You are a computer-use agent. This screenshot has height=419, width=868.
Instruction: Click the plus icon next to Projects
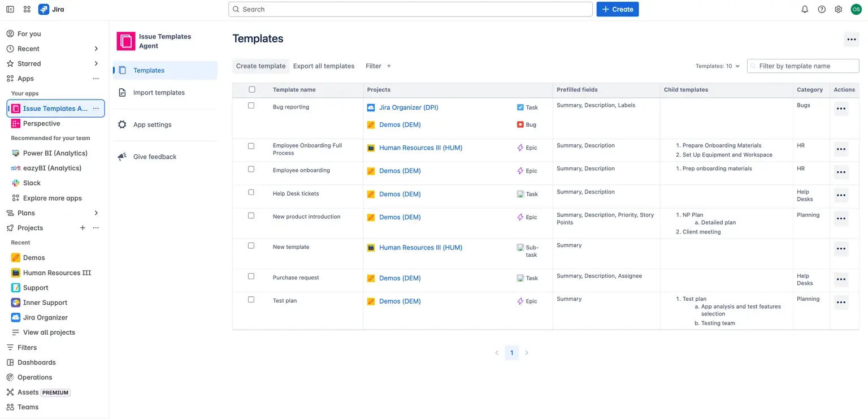click(83, 228)
